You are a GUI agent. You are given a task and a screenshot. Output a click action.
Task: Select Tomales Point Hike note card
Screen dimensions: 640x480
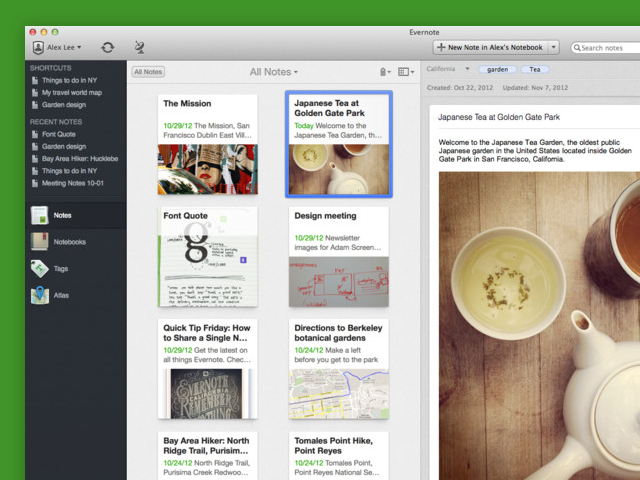pos(339,456)
